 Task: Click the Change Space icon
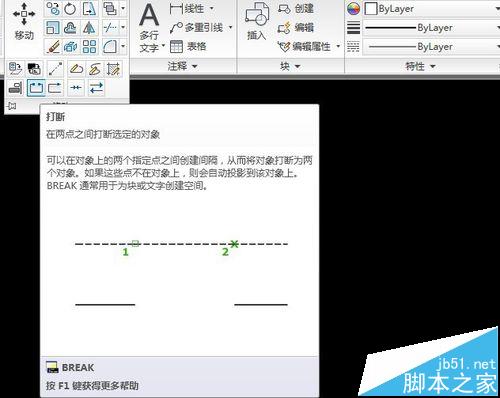[34, 69]
